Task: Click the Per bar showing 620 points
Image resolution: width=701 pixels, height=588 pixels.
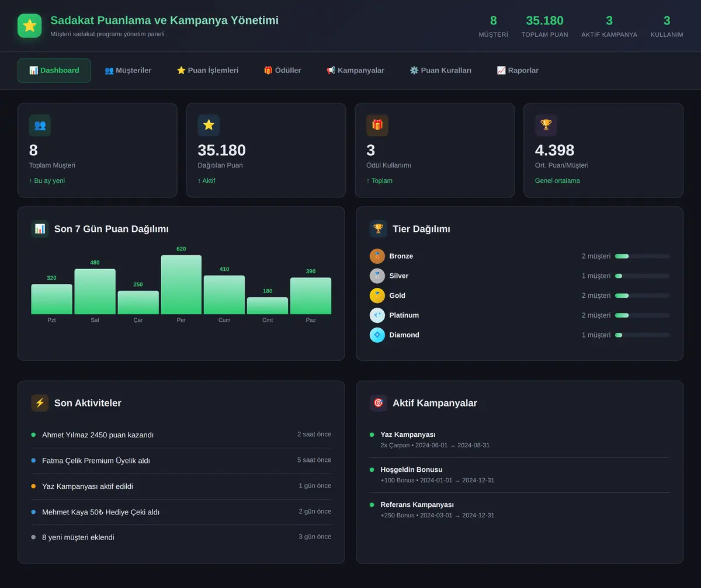Action: [x=181, y=284]
